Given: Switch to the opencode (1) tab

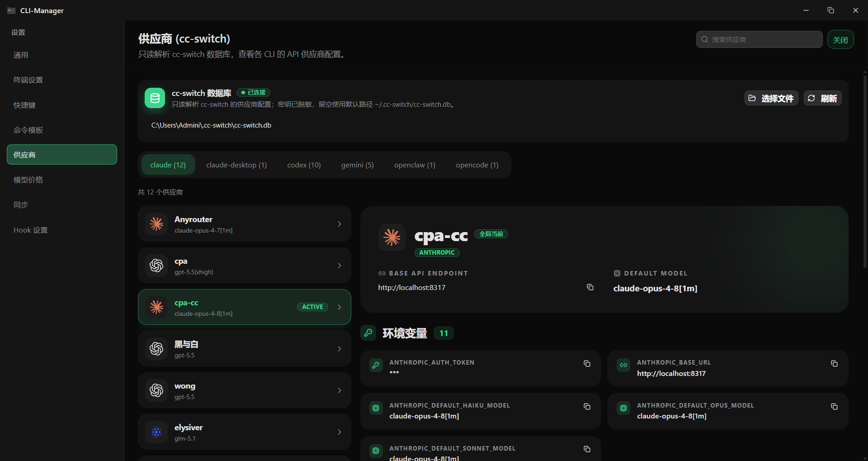Looking at the screenshot, I should pos(477,165).
